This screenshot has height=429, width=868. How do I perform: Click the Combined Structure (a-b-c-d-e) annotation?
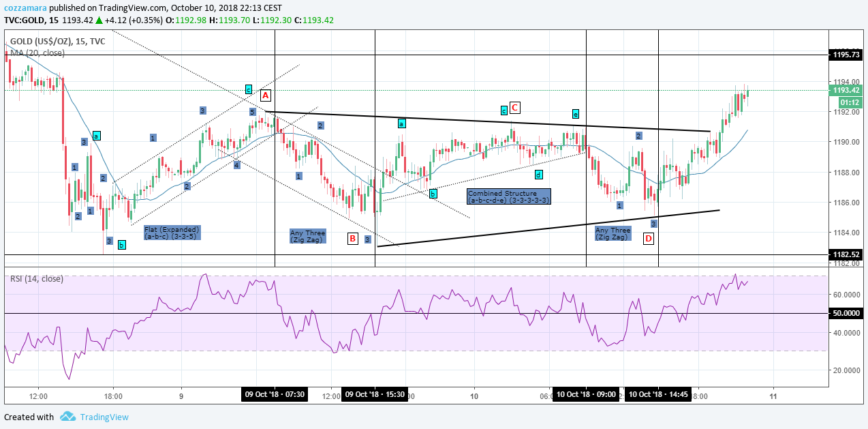(x=508, y=197)
